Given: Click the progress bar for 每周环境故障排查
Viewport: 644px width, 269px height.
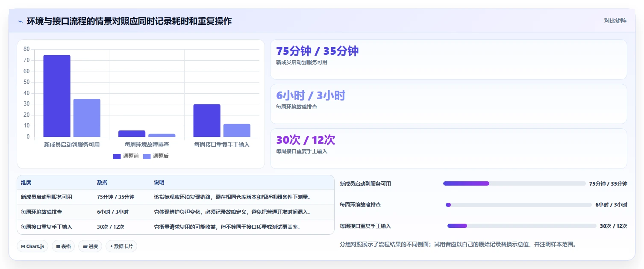Looking at the screenshot, I should point(519,205).
